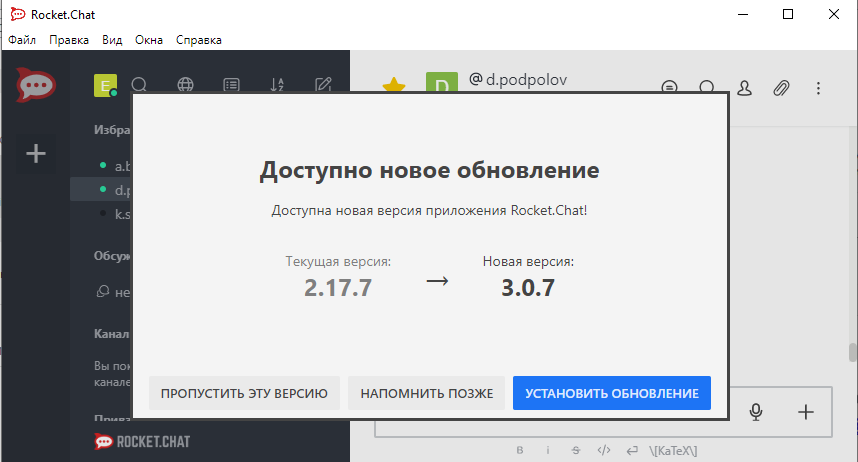Click the chat vertical scrollbar thumb
The image size is (858, 462).
coord(853,353)
